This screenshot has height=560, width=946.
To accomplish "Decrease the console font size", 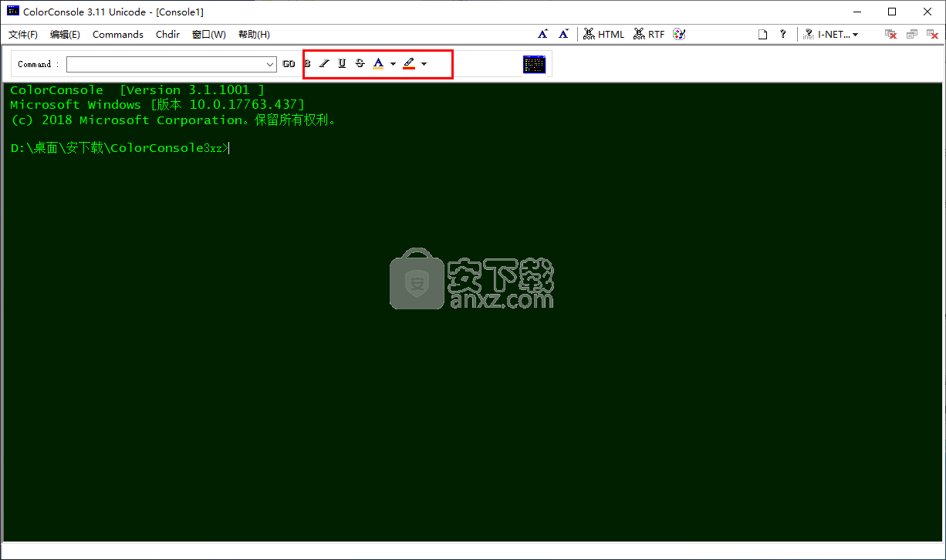I will click(564, 34).
